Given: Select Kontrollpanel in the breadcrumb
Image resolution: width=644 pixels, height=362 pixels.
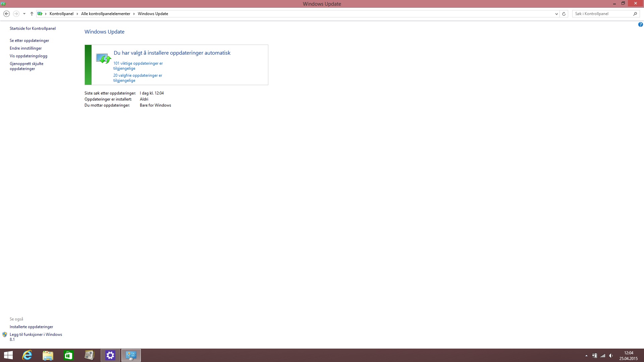Looking at the screenshot, I should [61, 14].
